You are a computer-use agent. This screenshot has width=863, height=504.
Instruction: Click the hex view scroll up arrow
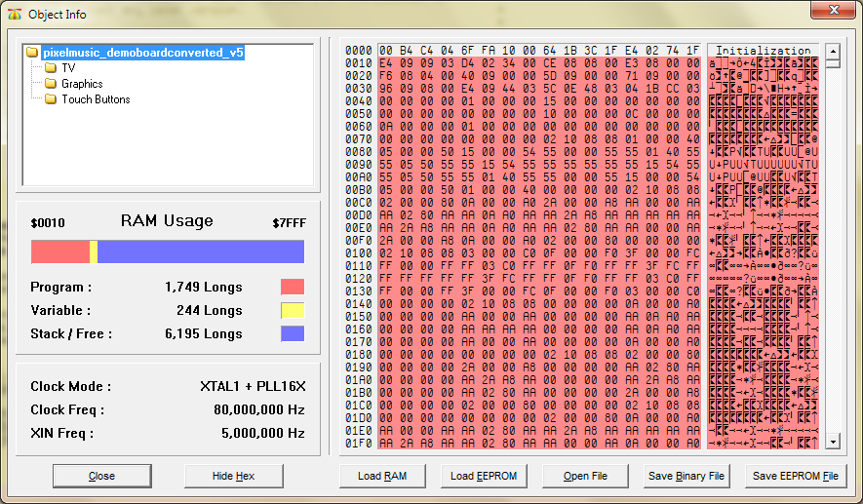[x=833, y=51]
